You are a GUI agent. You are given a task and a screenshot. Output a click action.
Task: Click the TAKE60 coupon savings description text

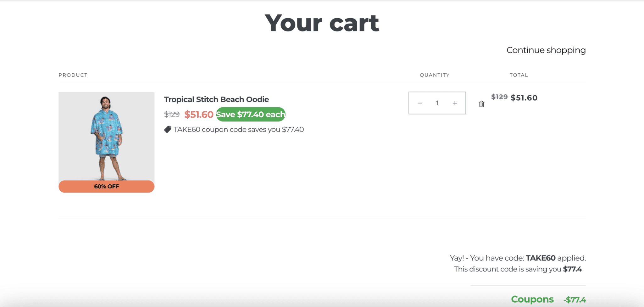[x=238, y=129]
